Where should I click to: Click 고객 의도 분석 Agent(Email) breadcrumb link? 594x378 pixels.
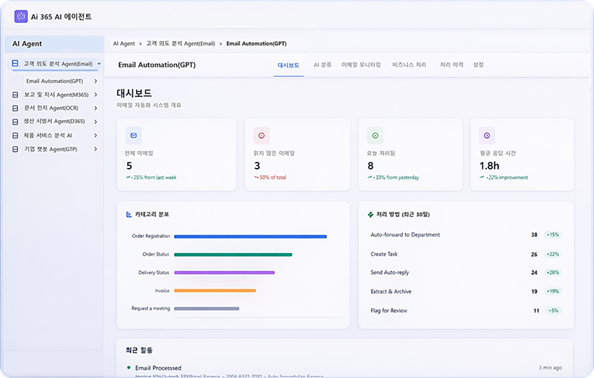[181, 44]
